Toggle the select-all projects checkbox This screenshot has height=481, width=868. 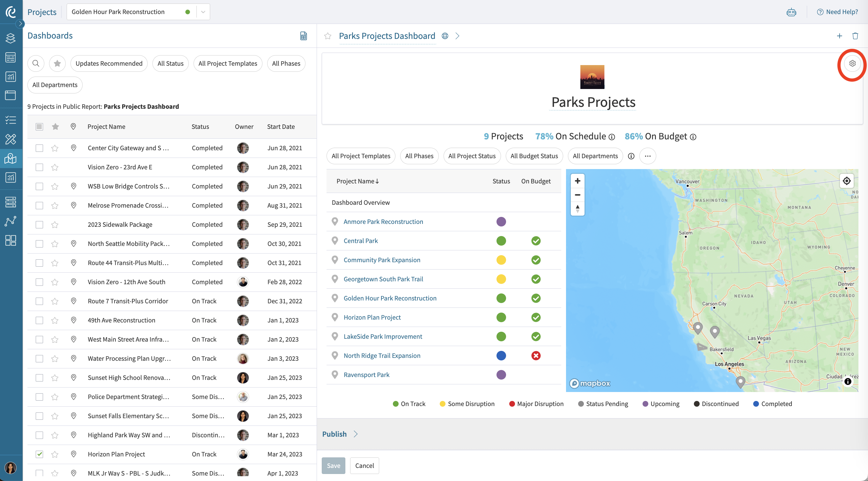40,127
